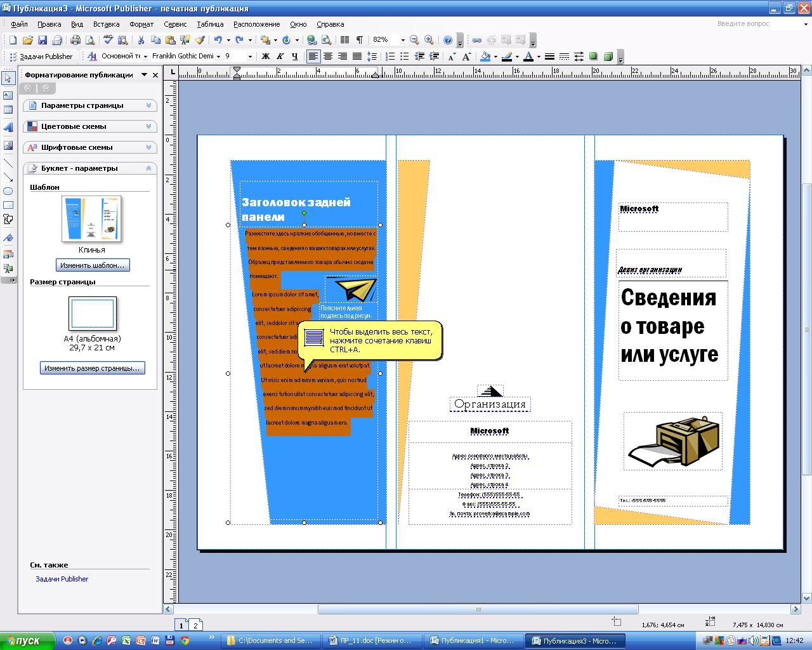Select the Text Box tool
This screenshot has height=650, width=812.
pyautogui.click(x=8, y=96)
